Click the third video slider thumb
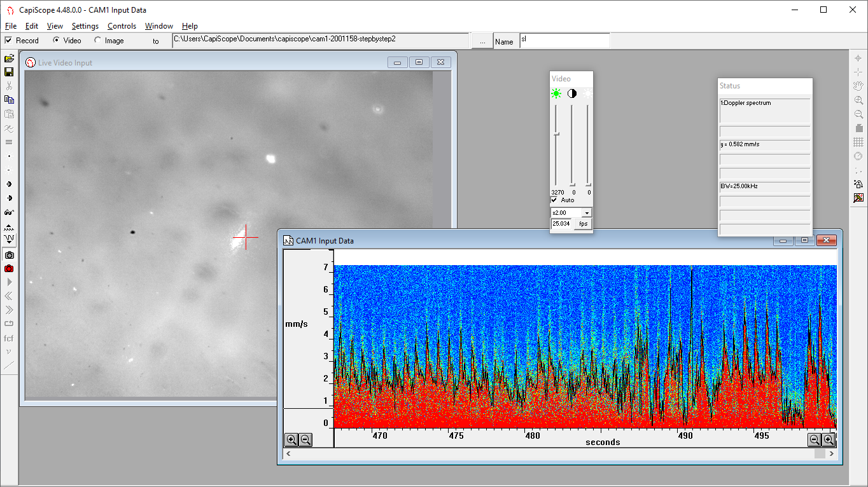 click(588, 184)
